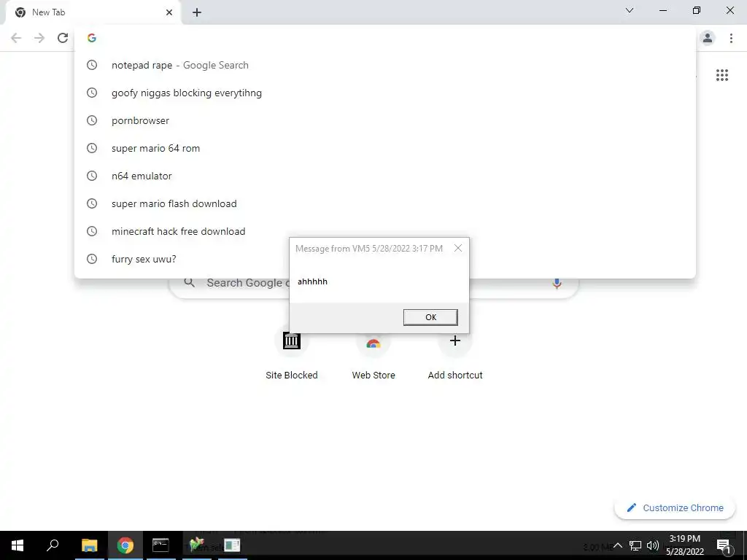This screenshot has width=747, height=560.
Task: Open the Chrome profile avatar icon
Action: 708,38
